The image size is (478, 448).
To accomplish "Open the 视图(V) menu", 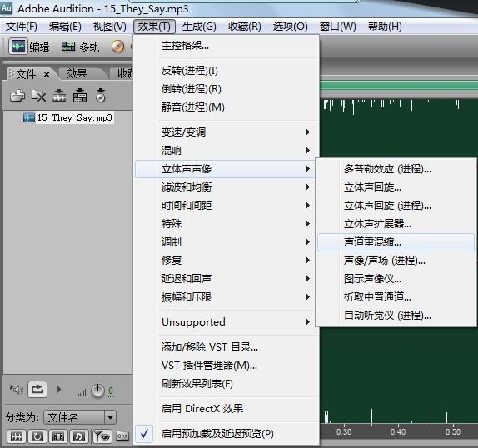I will (x=109, y=27).
